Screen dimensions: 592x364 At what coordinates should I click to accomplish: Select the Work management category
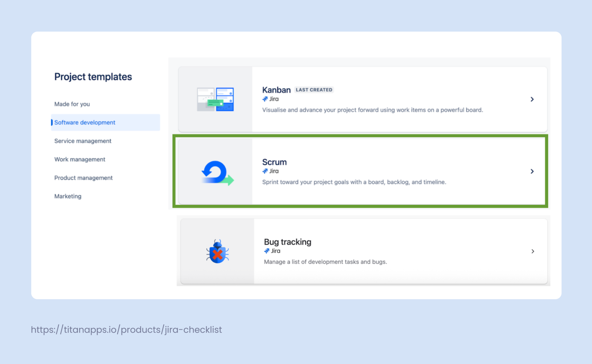[79, 159]
